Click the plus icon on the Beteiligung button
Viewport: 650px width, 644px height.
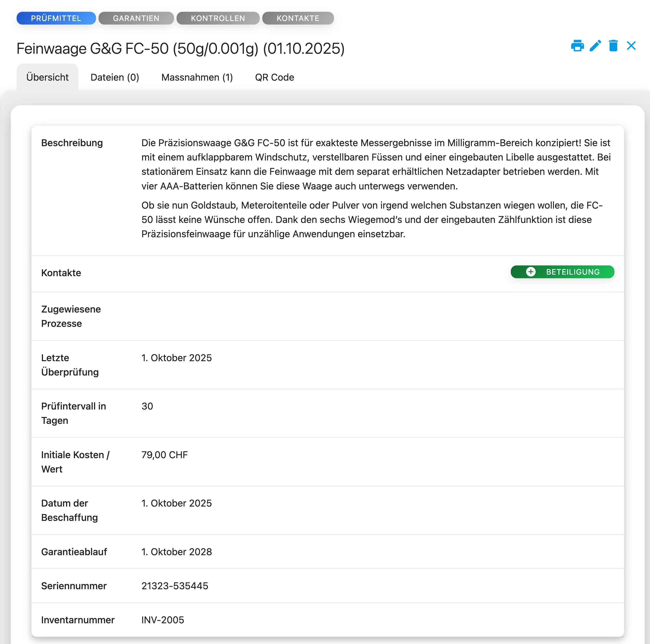pos(530,272)
